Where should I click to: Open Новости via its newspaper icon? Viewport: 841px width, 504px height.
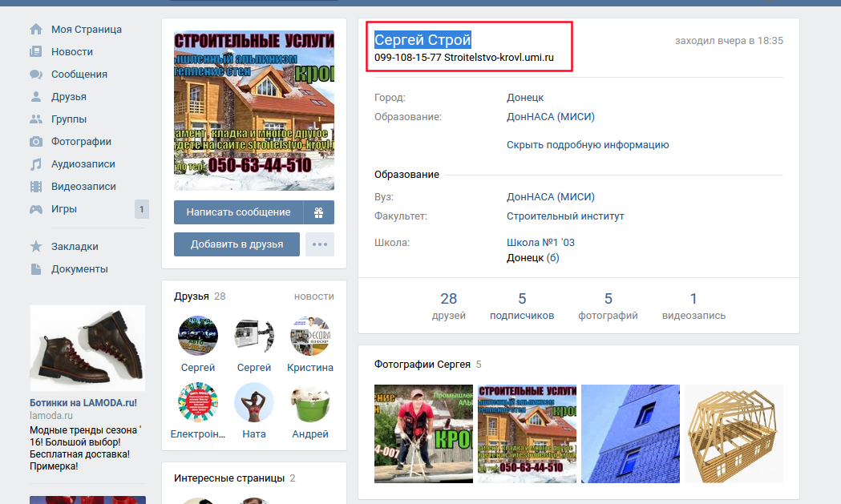[x=36, y=52]
